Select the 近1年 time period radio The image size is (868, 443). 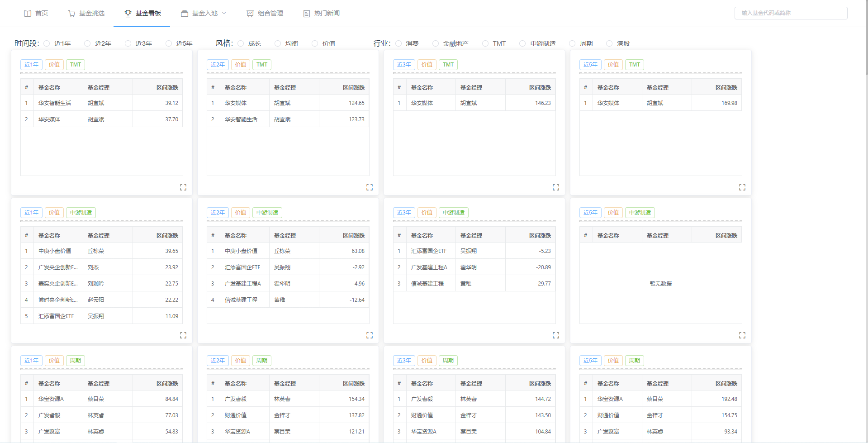pyautogui.click(x=47, y=43)
